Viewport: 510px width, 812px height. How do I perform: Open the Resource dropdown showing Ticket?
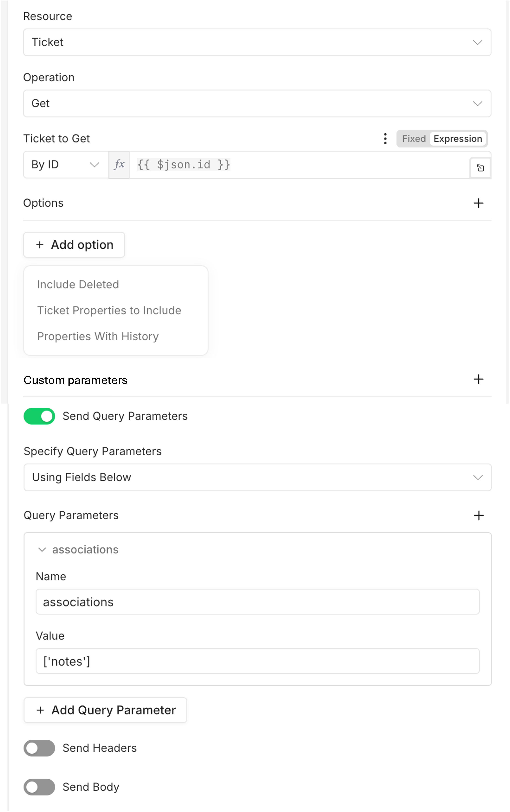click(257, 42)
